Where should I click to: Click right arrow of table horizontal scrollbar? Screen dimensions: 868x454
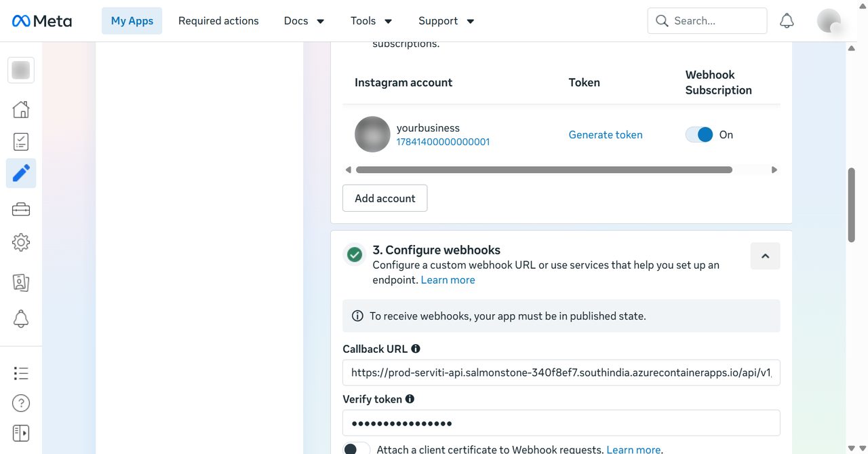click(x=774, y=170)
